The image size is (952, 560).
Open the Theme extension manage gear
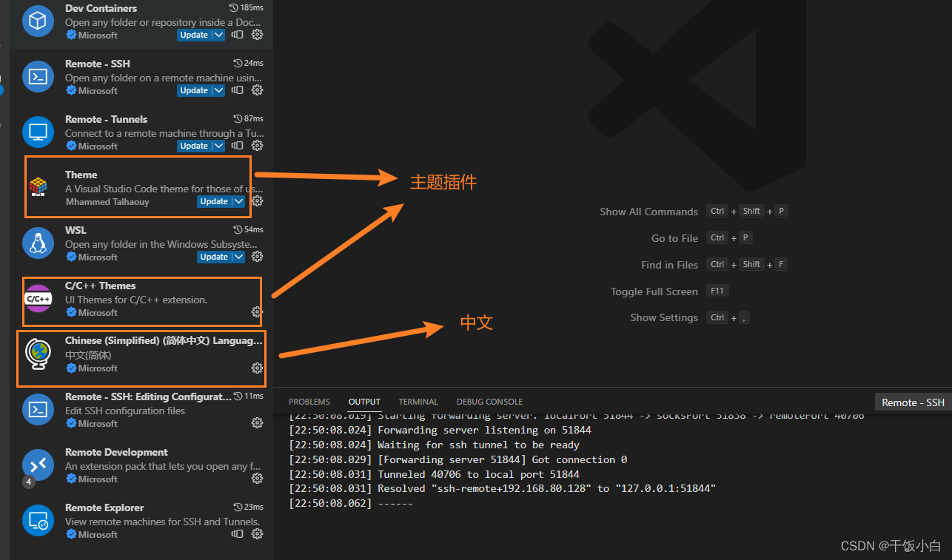(257, 201)
